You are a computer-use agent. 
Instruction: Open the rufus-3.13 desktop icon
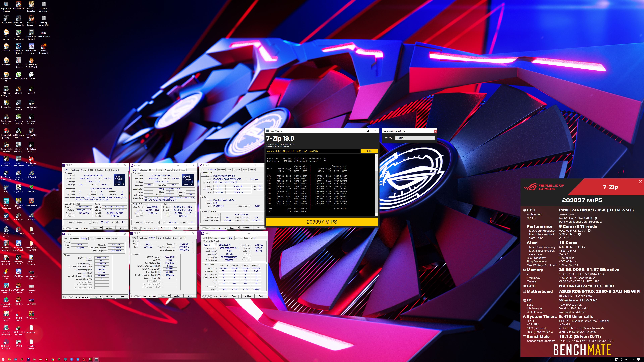click(x=31, y=216)
